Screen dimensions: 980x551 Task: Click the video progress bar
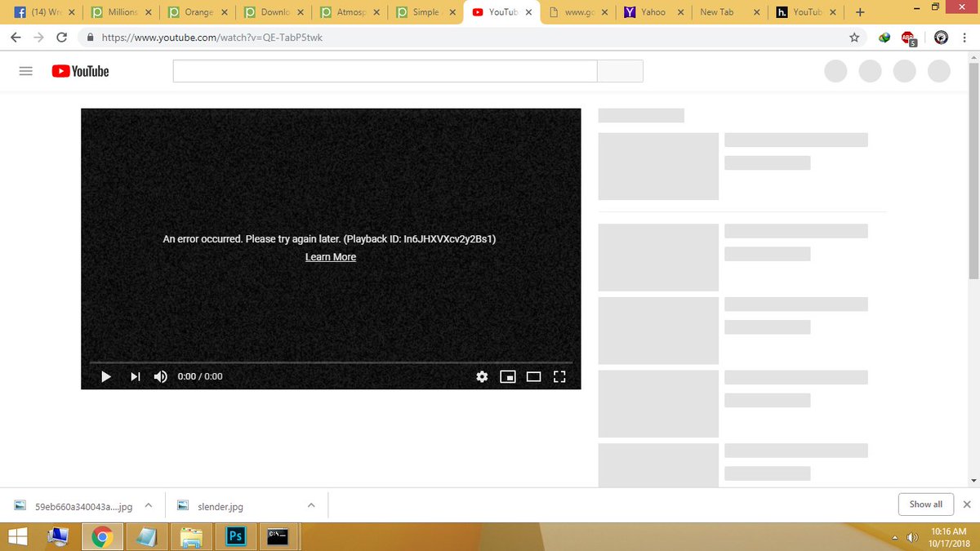331,362
